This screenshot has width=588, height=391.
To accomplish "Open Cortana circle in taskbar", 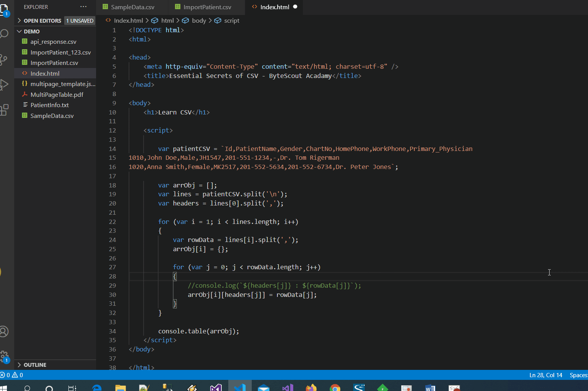I will 49,388.
